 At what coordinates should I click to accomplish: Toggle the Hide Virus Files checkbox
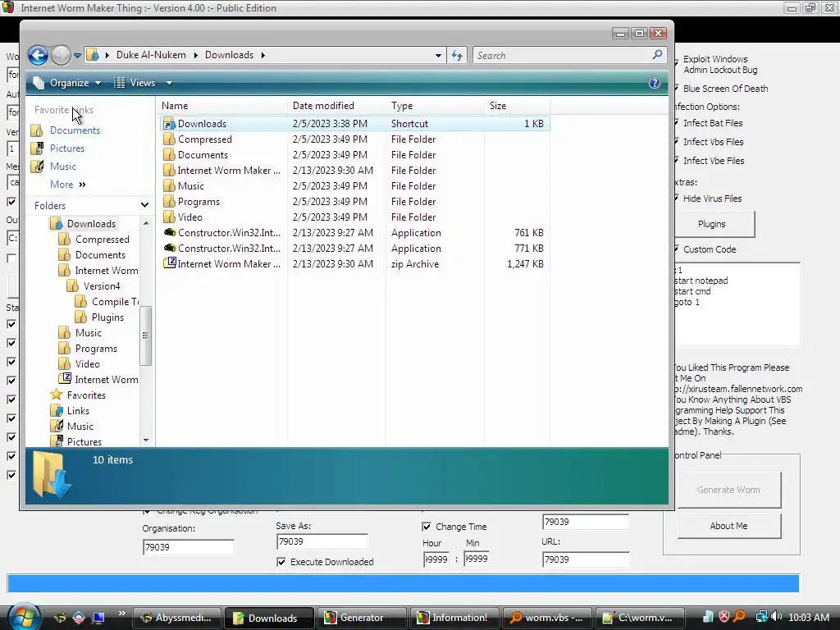(677, 199)
